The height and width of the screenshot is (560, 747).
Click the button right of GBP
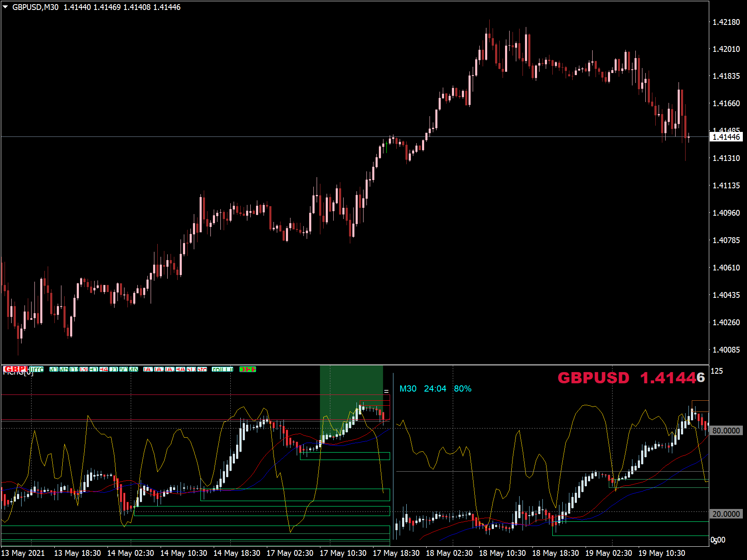click(x=36, y=369)
